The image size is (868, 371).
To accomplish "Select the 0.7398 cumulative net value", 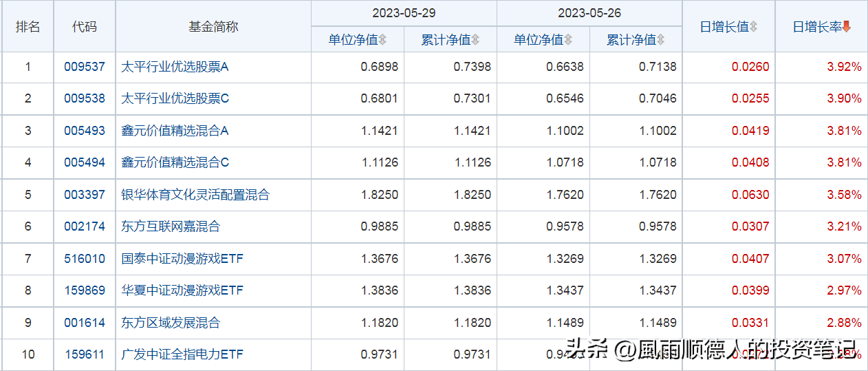I will (473, 67).
